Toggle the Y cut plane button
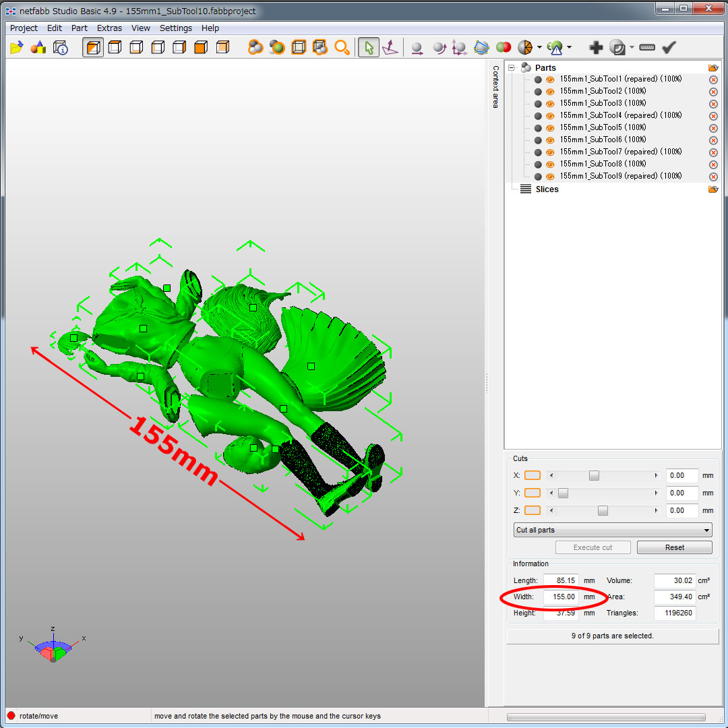The image size is (728, 728). click(x=532, y=493)
